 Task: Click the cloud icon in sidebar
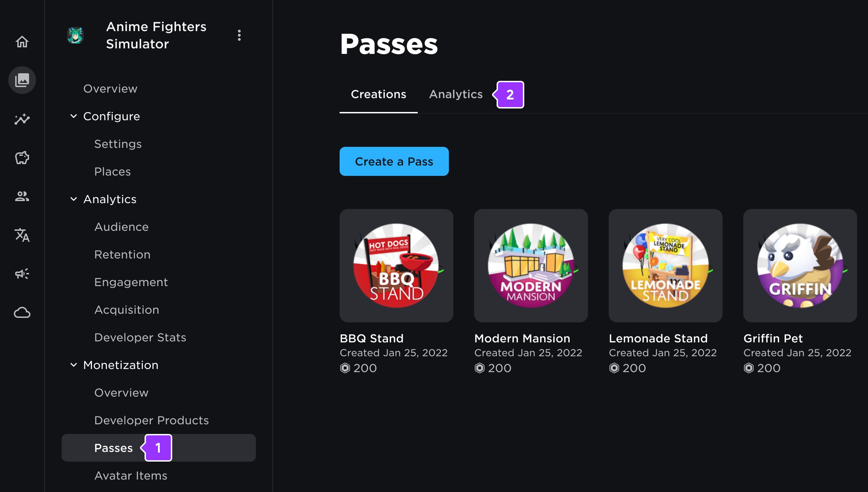22,312
